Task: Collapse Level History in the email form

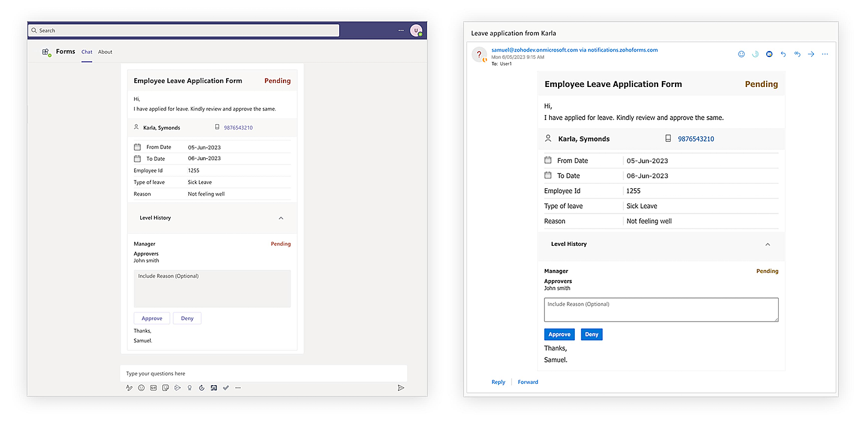Action: pyautogui.click(x=767, y=245)
